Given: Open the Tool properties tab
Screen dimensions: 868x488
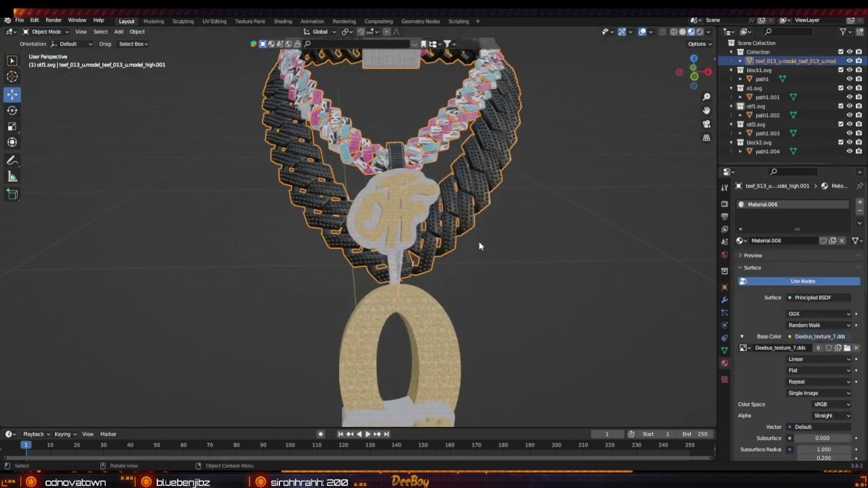Looking at the screenshot, I should pos(724,187).
